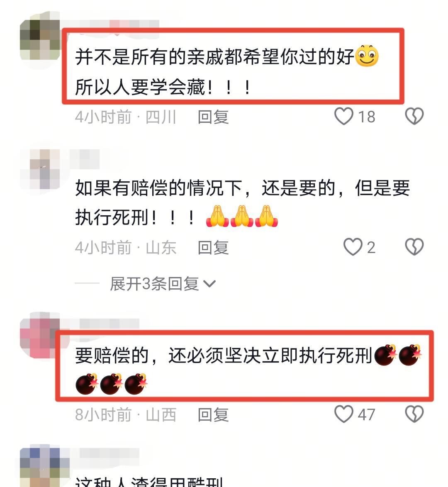
Task: Select comment text 并不是所有的亲戚都希望你过的好
Action: pos(214,57)
